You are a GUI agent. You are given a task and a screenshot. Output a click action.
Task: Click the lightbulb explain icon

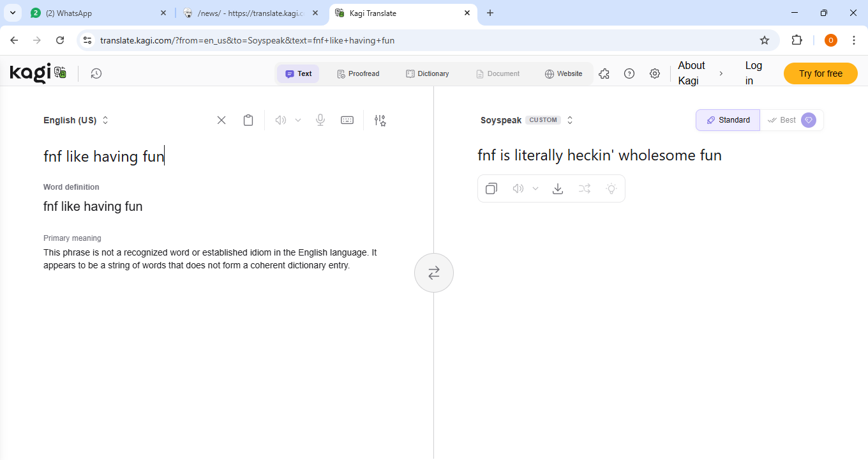tap(611, 188)
